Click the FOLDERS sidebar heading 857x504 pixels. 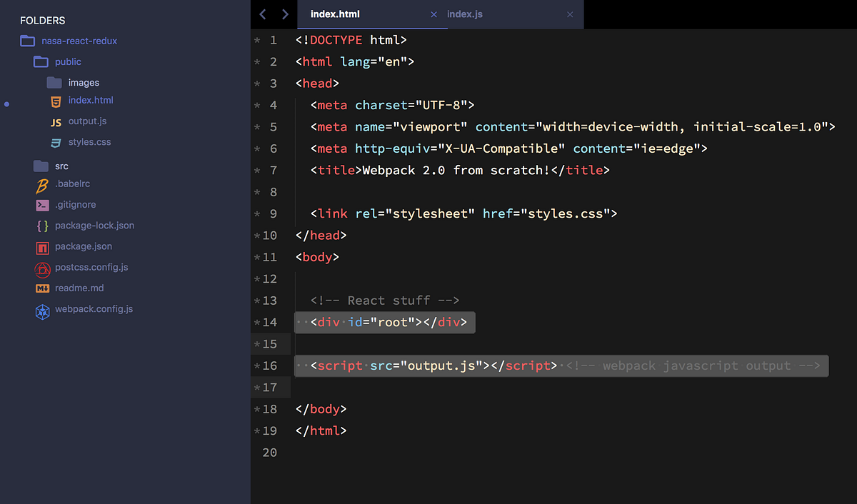(x=43, y=21)
